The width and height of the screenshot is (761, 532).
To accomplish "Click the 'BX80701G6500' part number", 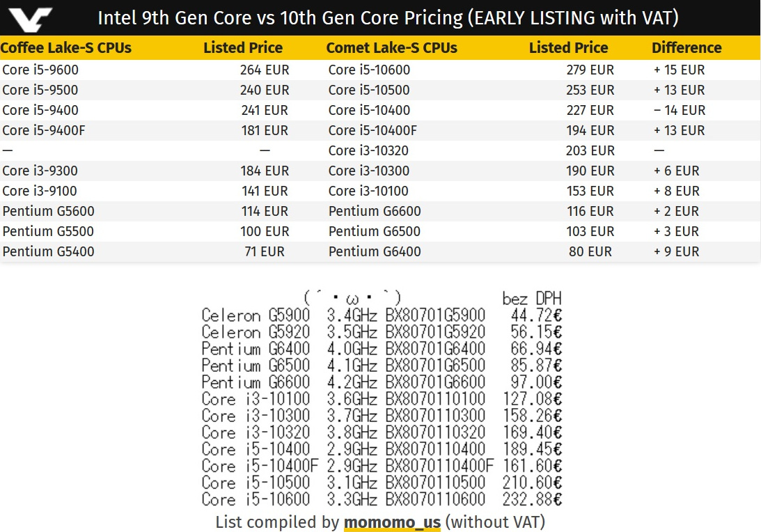I will [435, 365].
